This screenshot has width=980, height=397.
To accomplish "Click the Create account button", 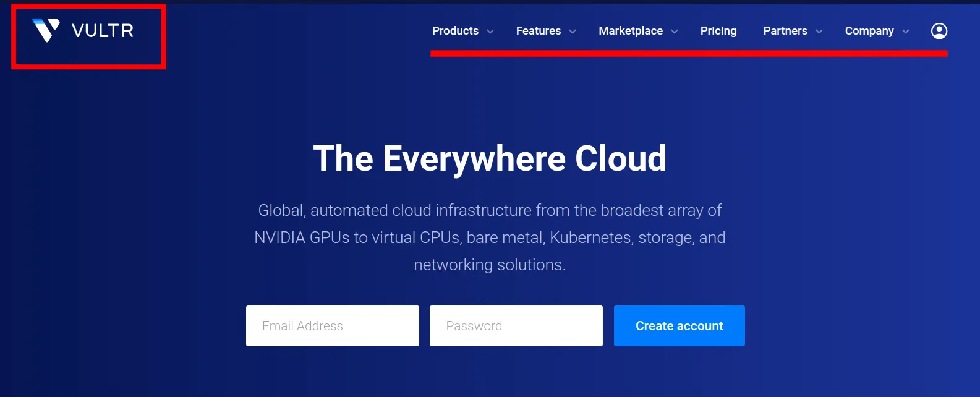I will click(x=680, y=326).
